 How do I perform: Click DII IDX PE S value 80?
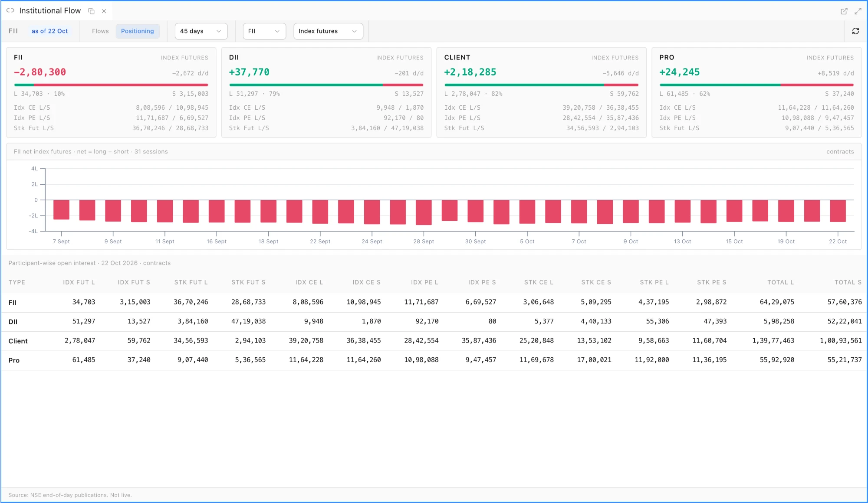click(x=492, y=322)
